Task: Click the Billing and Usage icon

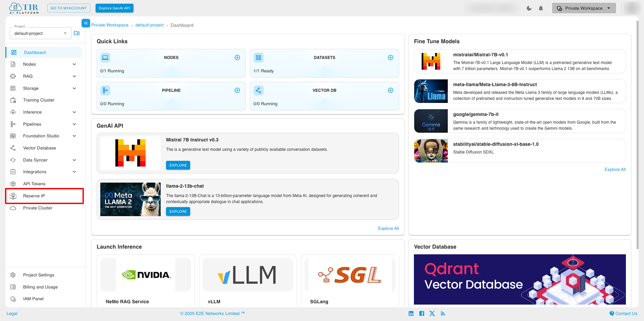Action: pyautogui.click(x=13, y=287)
